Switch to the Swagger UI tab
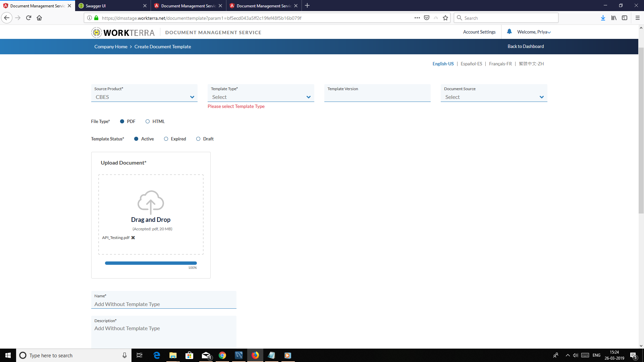 112,6
